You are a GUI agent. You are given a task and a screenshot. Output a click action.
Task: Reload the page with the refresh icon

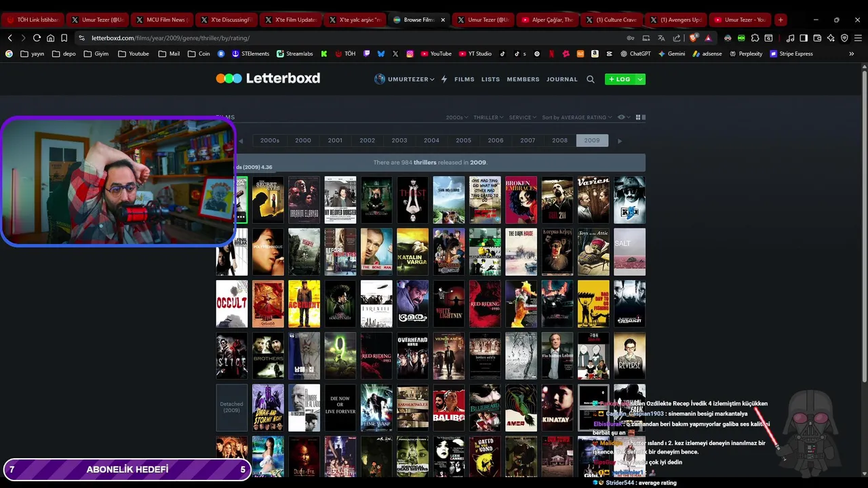[37, 38]
